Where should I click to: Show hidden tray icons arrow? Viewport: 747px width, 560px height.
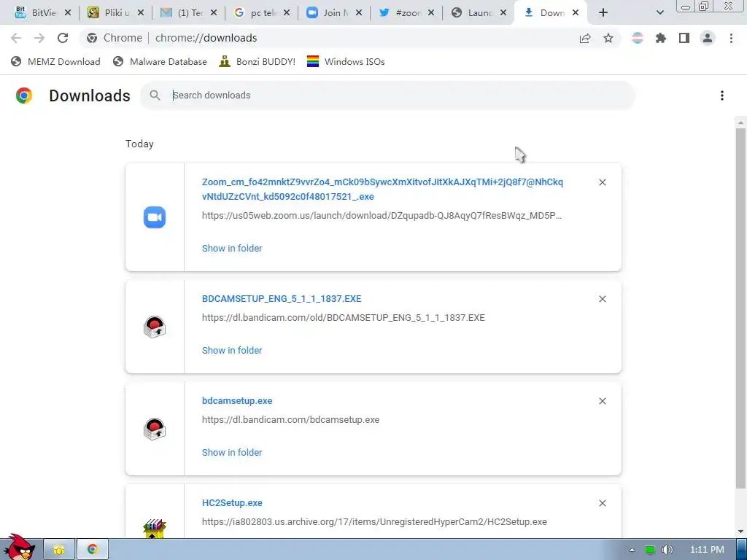632,550
